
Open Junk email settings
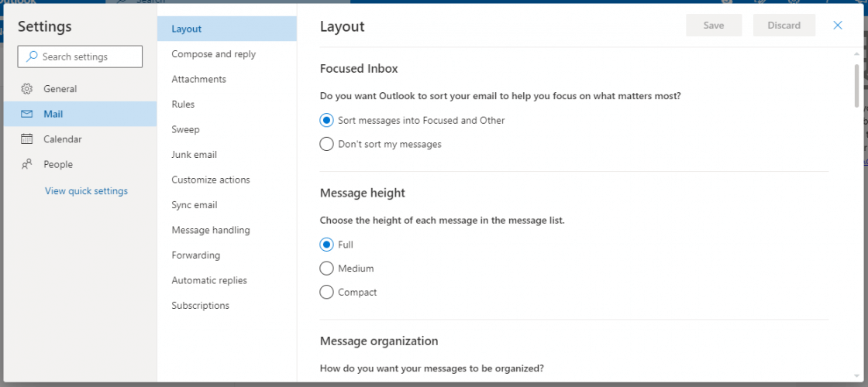pyautogui.click(x=227, y=154)
